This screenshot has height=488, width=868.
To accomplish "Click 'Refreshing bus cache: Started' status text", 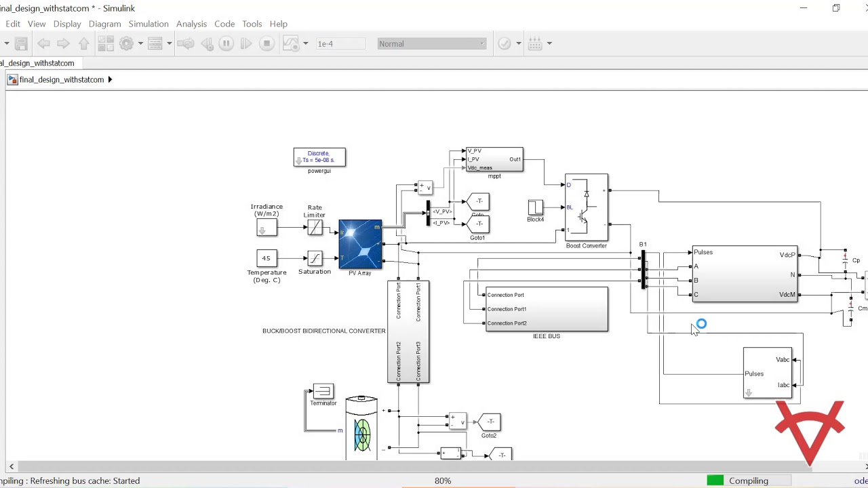I will click(85, 481).
